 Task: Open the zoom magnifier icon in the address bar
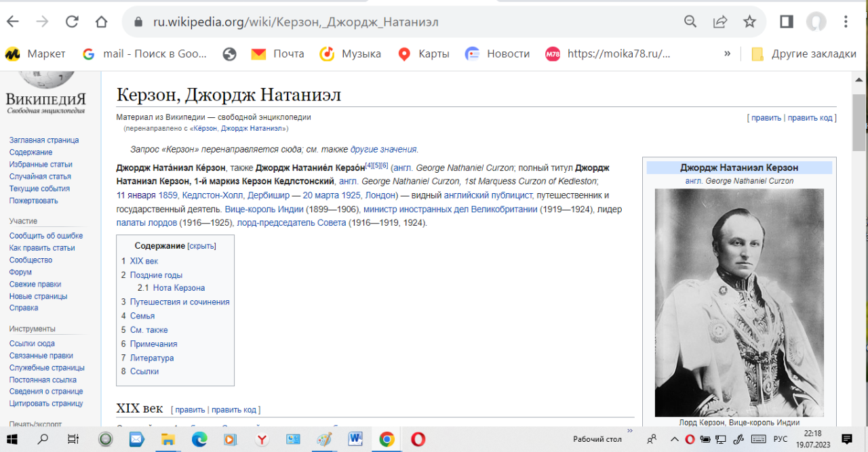click(x=690, y=22)
